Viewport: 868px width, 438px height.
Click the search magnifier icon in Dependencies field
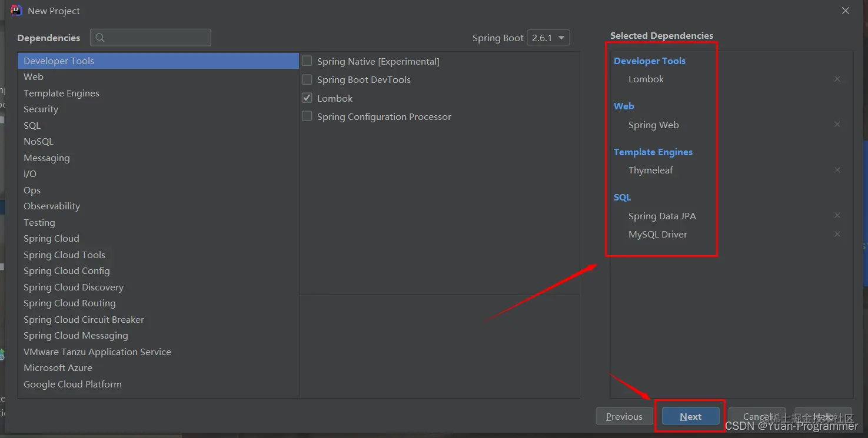click(x=100, y=38)
